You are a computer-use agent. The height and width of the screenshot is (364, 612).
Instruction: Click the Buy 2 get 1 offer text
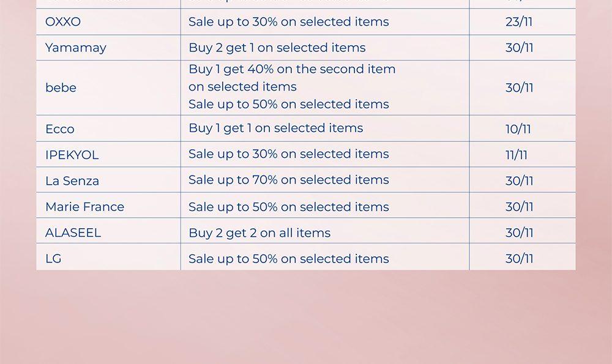[277, 48]
